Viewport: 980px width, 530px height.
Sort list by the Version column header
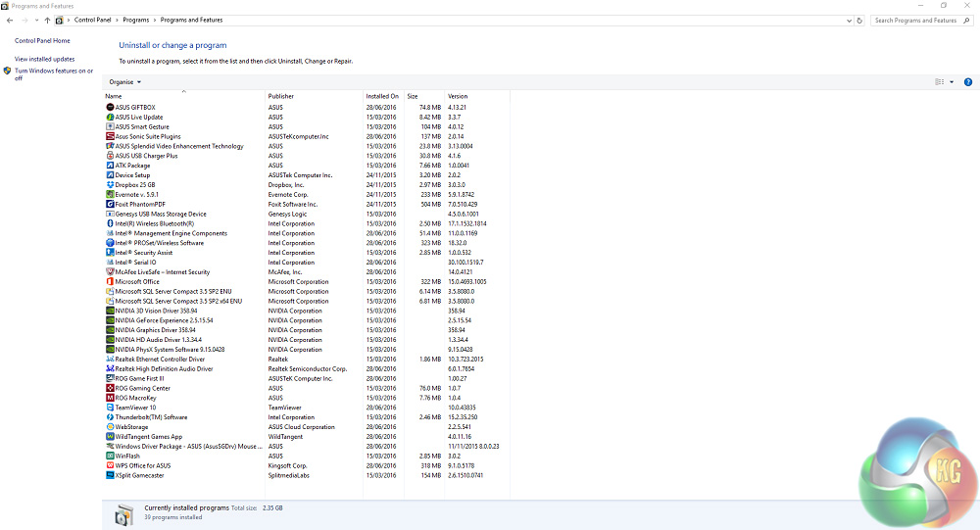[477, 96]
